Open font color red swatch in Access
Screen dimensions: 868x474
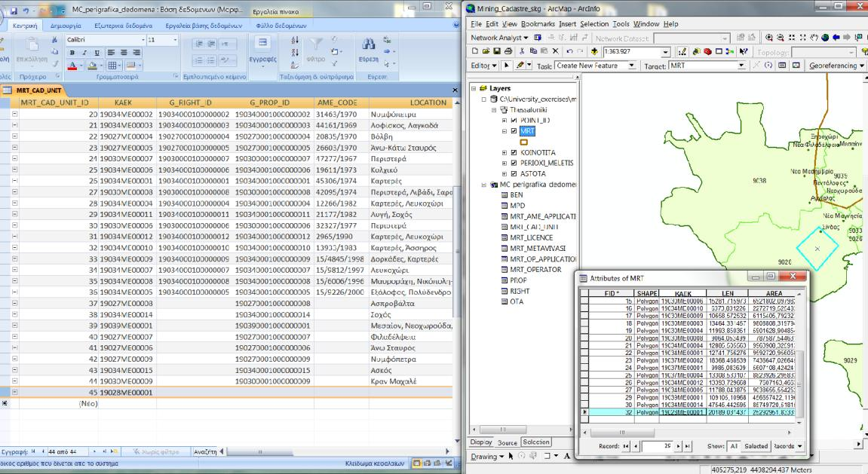[72, 66]
